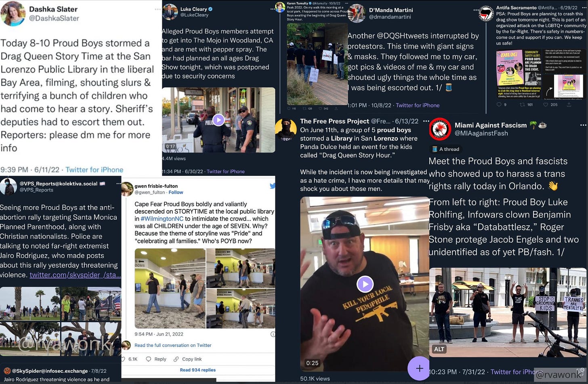
Task: Play the Kill Your Local video
Action: pos(365,284)
